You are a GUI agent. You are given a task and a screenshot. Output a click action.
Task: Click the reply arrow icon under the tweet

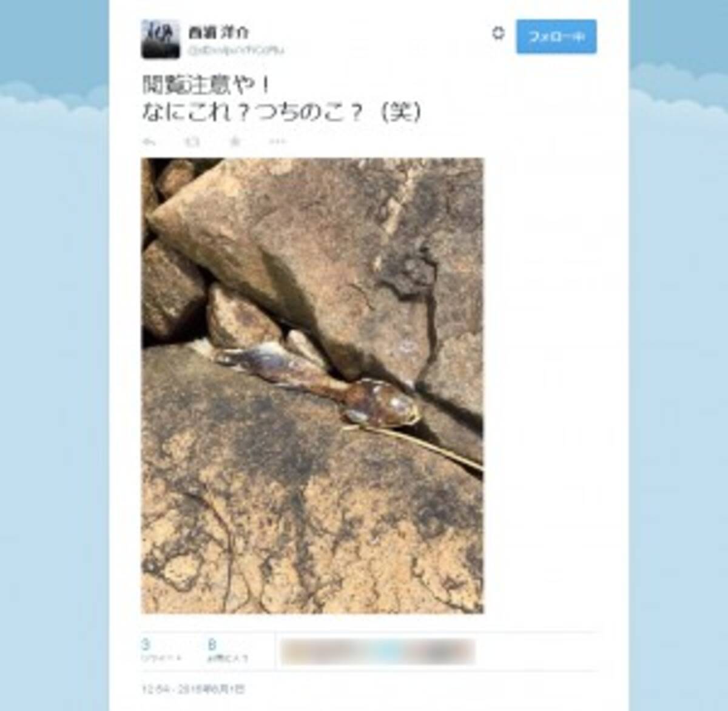pos(148,141)
